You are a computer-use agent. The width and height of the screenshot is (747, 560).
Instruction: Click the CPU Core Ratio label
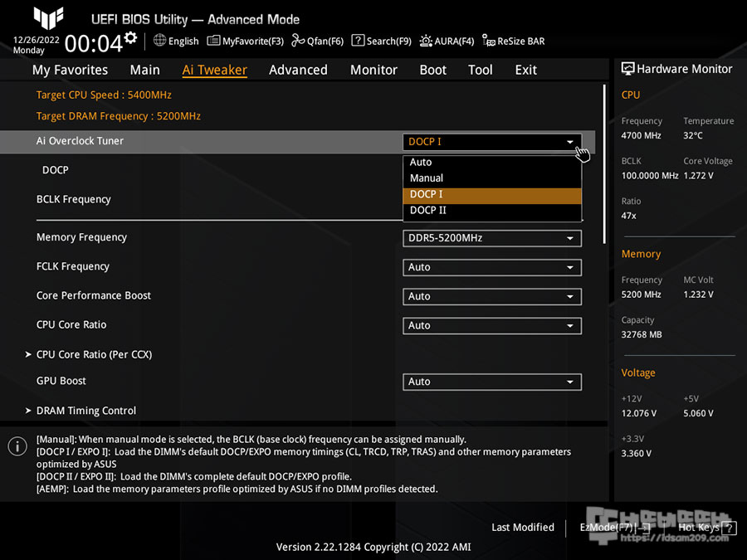71,324
